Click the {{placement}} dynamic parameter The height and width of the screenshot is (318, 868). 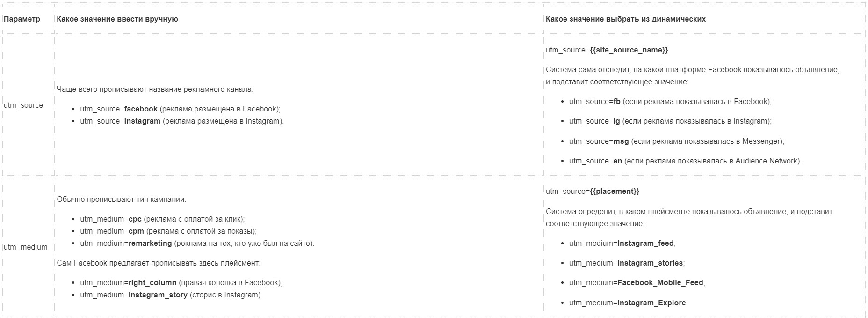click(615, 192)
